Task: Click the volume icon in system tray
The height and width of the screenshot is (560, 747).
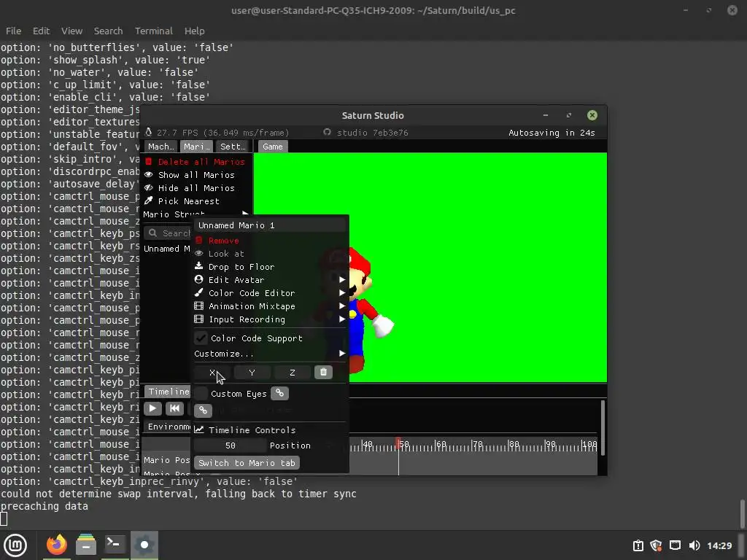Action: [694, 545]
